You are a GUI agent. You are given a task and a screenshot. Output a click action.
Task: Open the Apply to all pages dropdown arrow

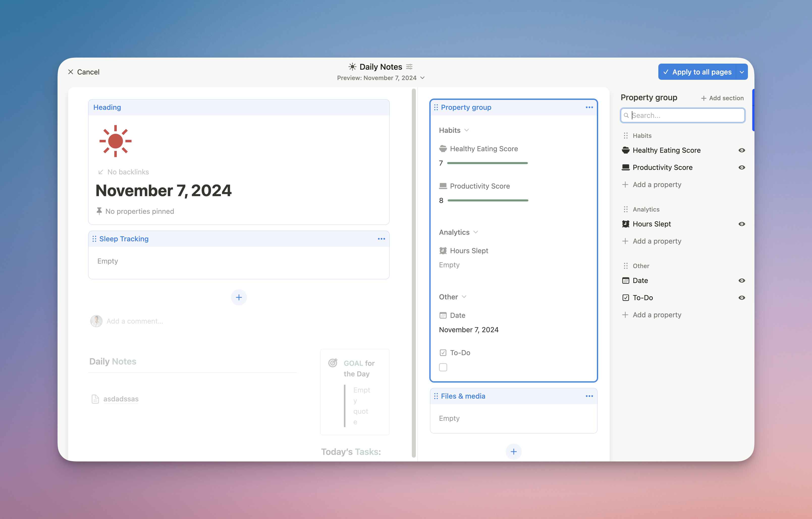coord(742,72)
